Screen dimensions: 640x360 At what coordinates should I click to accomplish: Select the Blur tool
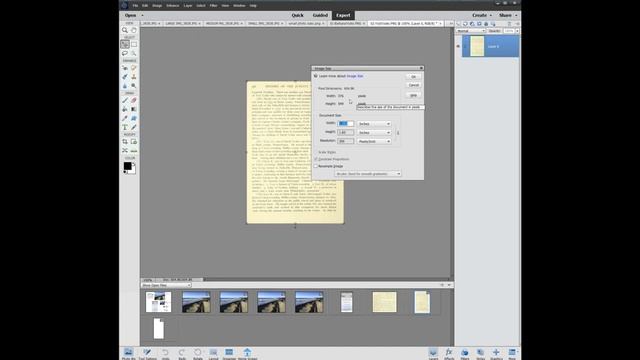click(x=125, y=86)
